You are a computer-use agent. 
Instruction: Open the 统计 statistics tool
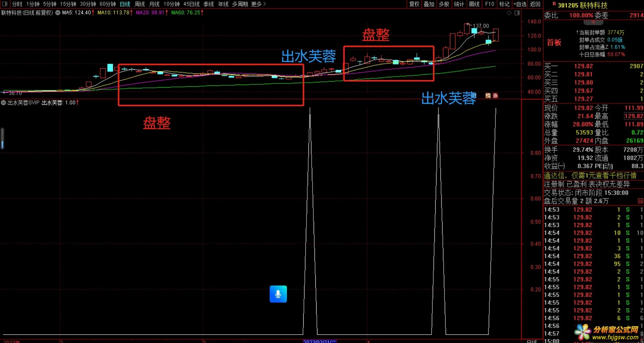tap(459, 4)
